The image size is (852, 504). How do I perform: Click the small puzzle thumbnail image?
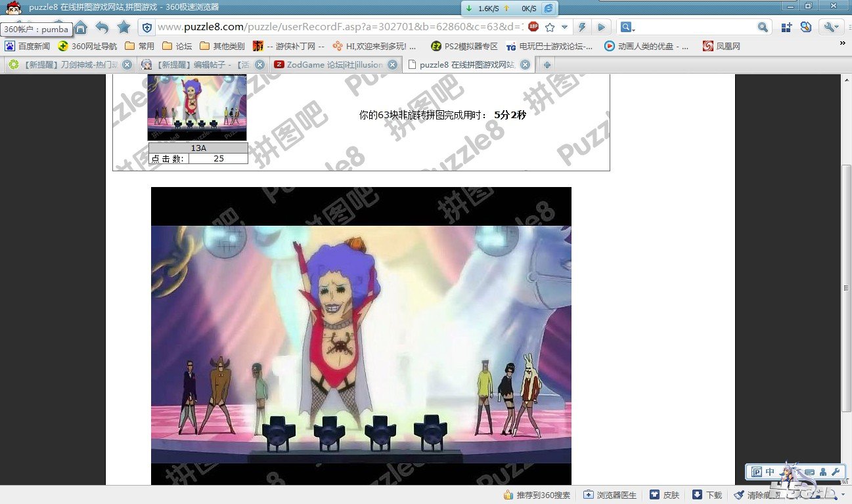point(197,107)
